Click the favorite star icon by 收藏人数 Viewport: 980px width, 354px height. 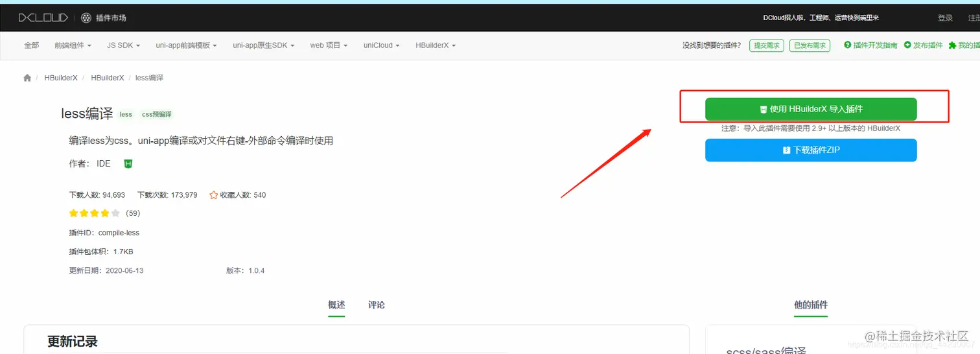213,195
